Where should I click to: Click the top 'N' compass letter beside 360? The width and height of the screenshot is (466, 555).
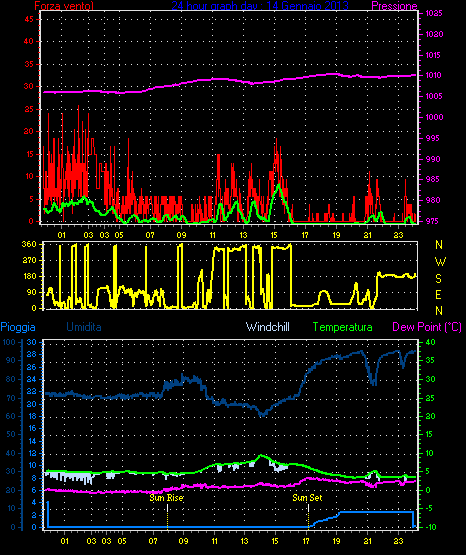pos(439,244)
